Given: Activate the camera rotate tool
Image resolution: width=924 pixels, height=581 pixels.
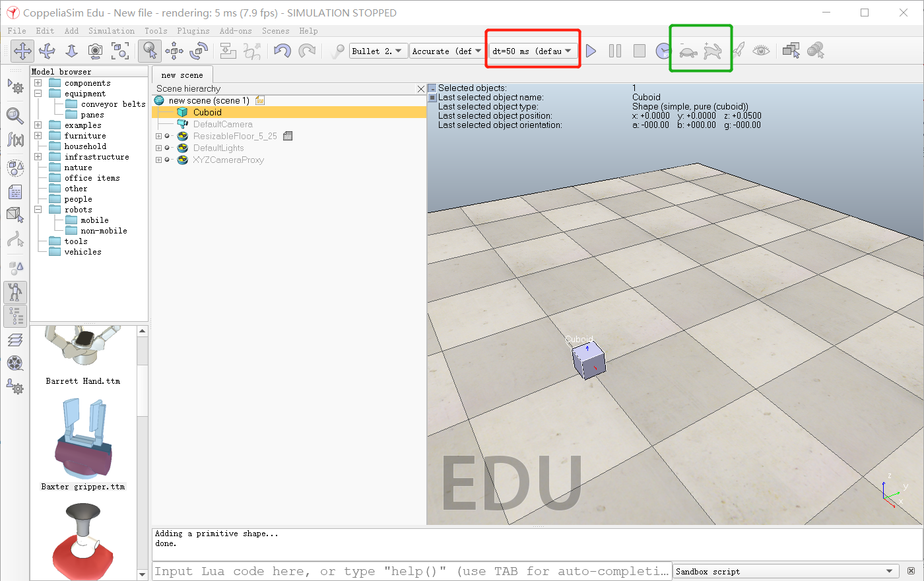Looking at the screenshot, I should tap(46, 51).
